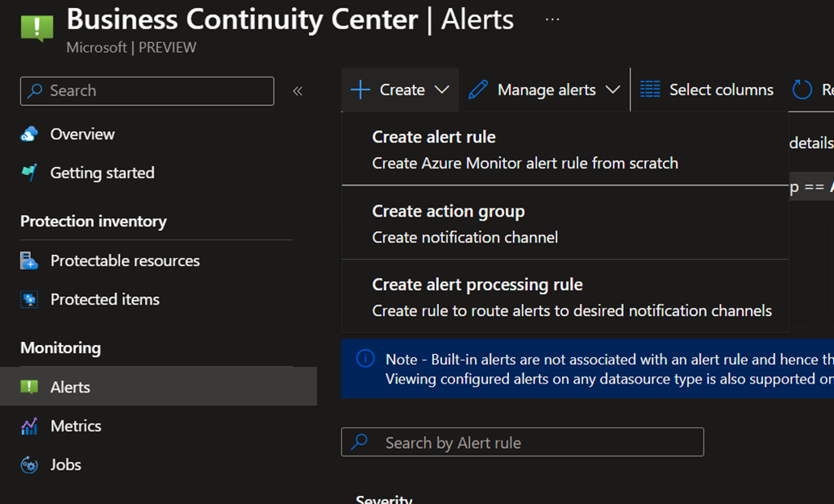Select Create alert processing rule
Image resolution: width=834 pixels, height=504 pixels.
click(477, 285)
